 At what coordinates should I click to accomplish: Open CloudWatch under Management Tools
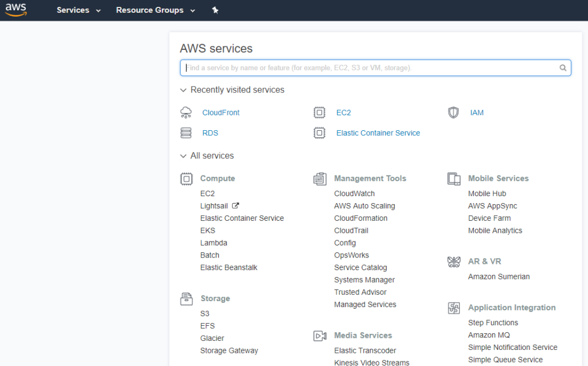(x=354, y=194)
